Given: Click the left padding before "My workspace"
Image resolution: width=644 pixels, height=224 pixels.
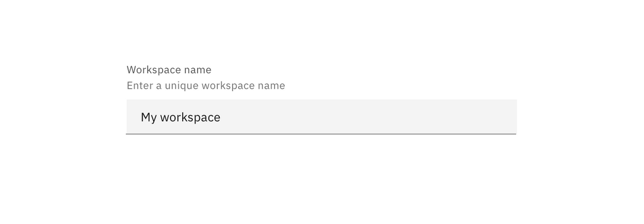Looking at the screenshot, I should (134, 117).
